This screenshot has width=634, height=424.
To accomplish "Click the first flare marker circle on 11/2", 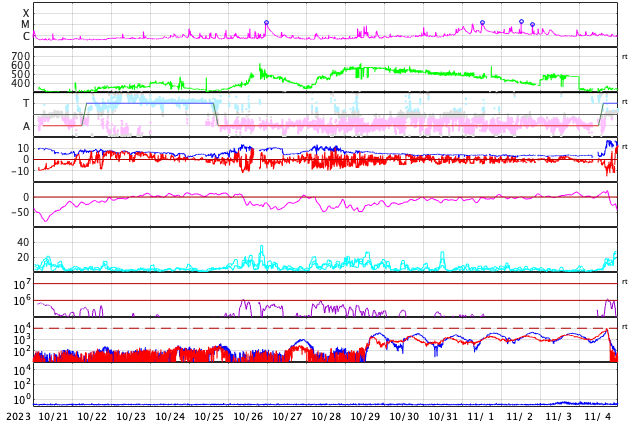I will (x=522, y=21).
